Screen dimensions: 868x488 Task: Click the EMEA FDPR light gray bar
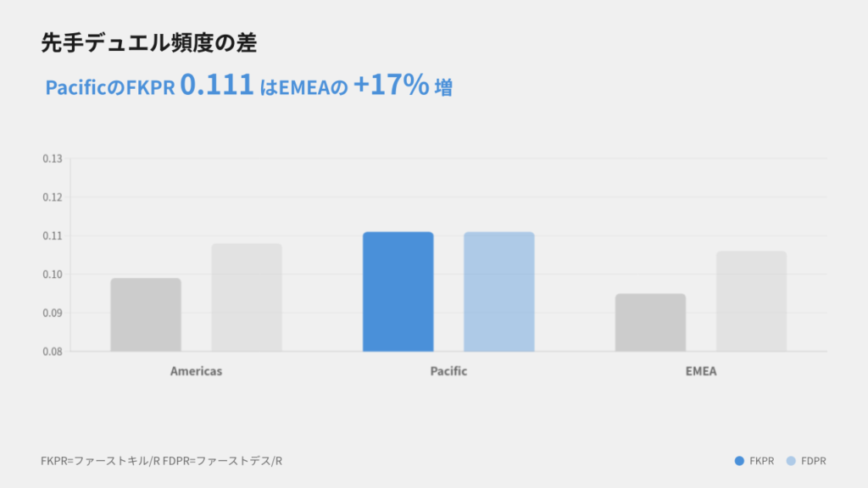tap(751, 301)
